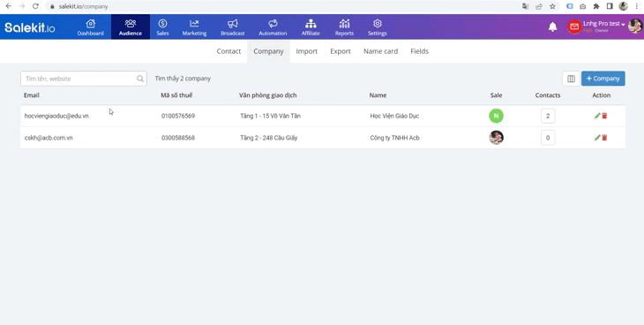644x325 pixels.
Task: Click green sale avatar for Học Viện Giáo Dục
Action: 496,116
